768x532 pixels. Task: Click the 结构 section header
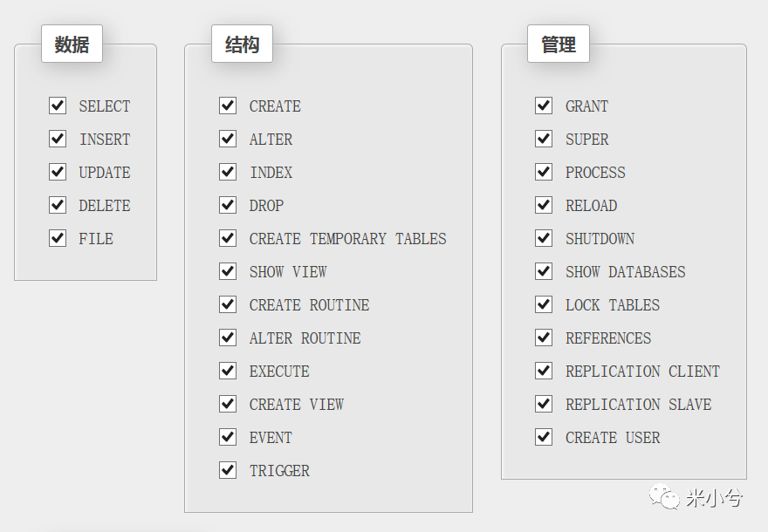click(242, 44)
